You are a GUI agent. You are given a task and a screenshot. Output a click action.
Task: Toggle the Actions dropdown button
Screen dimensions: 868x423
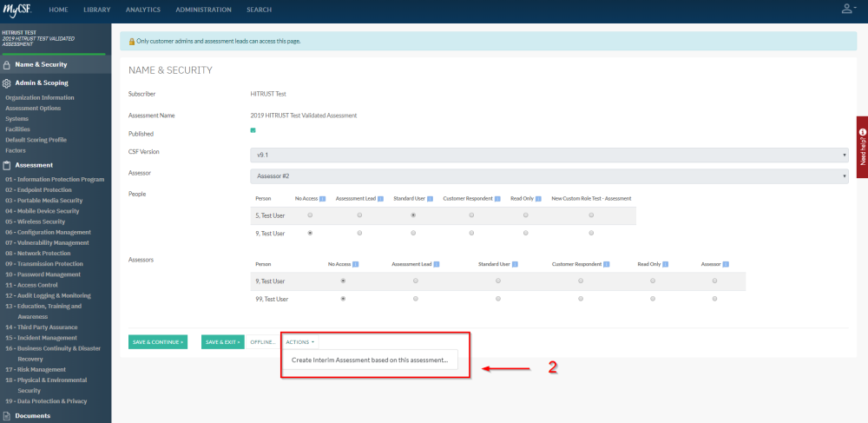300,342
